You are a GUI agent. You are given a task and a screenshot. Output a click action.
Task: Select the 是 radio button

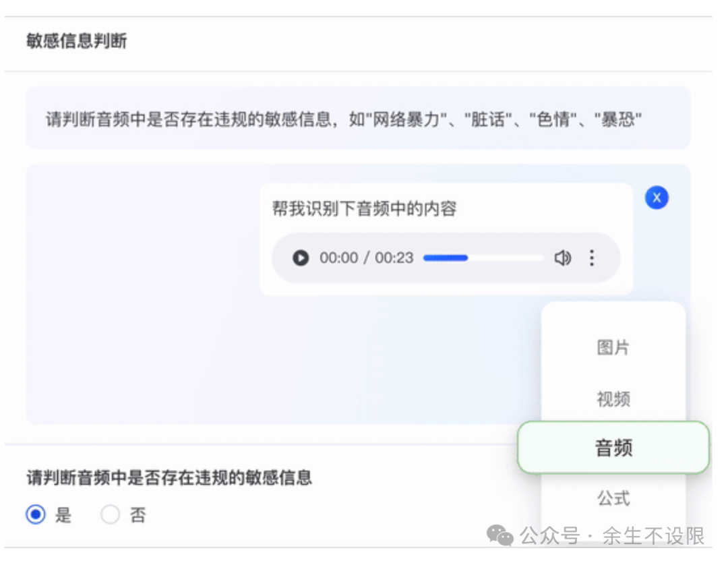36,516
